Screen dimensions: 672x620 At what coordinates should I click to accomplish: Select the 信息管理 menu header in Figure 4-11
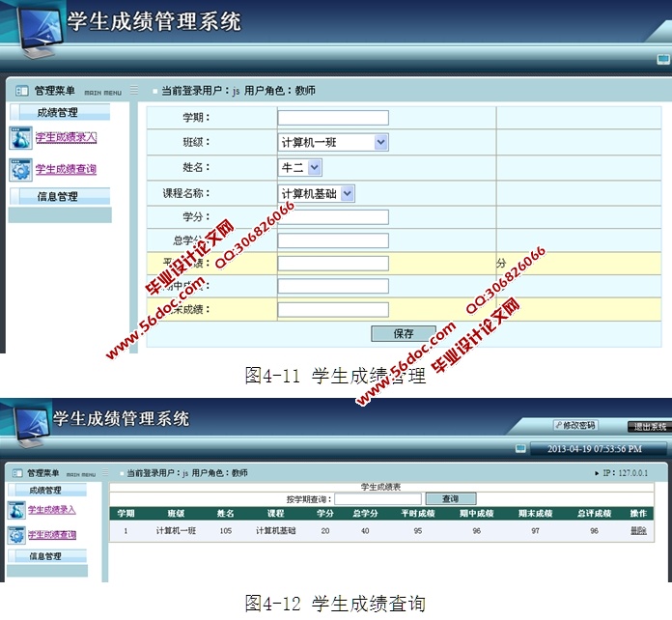click(60, 196)
